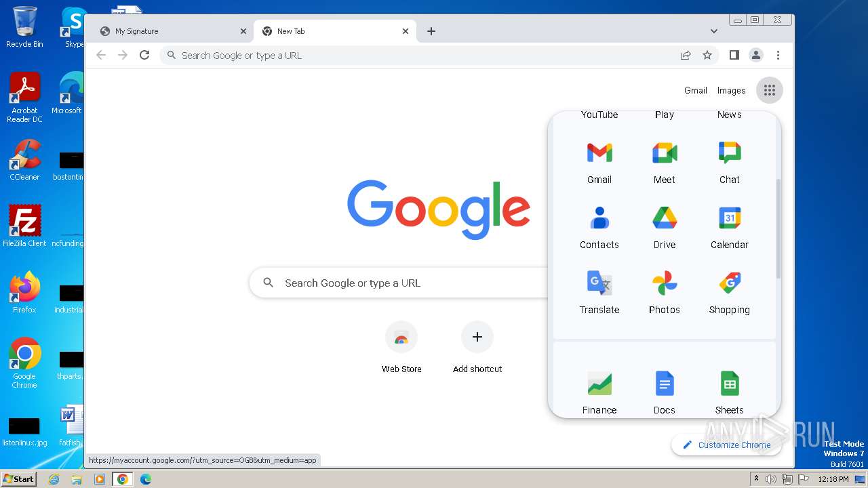Open Sheets from the apps grid
This screenshot has width=868, height=488.
coord(730,393)
